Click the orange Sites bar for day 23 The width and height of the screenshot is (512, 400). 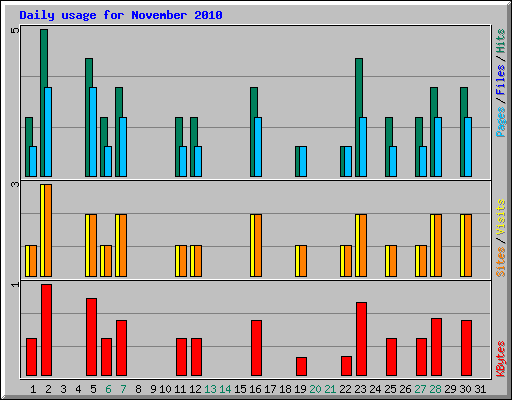[363, 245]
